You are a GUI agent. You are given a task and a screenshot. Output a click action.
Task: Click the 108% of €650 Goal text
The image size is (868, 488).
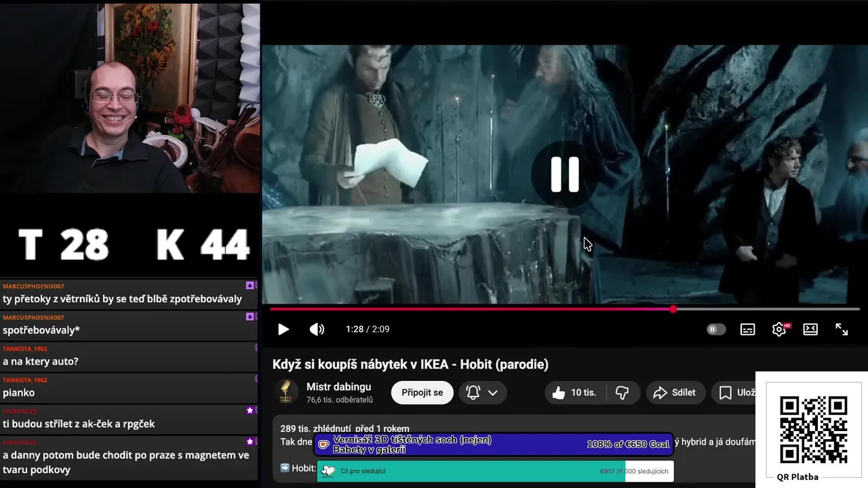(628, 445)
